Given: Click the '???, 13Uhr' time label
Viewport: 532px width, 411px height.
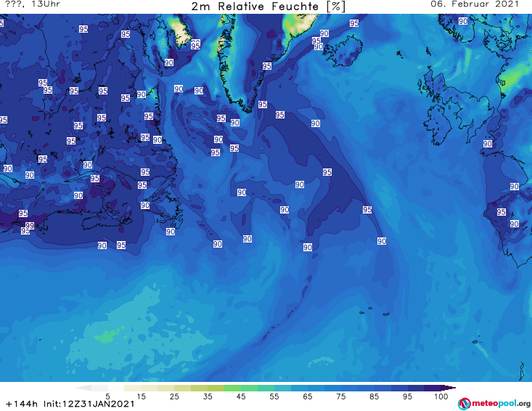Looking at the screenshot, I should tap(33, 4).
